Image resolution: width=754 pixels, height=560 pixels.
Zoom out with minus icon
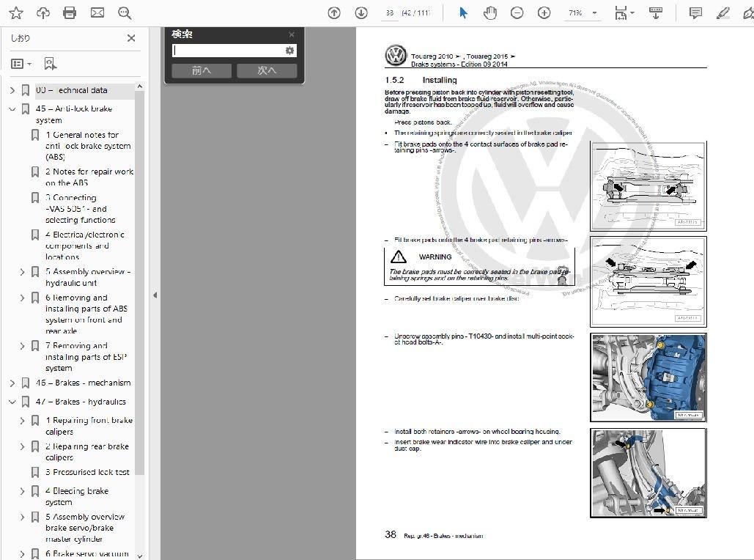[x=517, y=13]
